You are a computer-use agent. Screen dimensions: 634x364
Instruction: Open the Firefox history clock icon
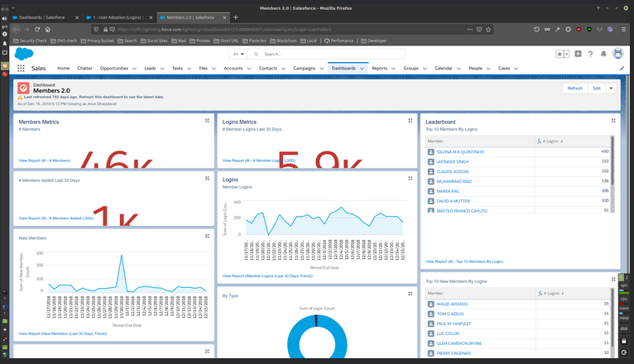536,30
